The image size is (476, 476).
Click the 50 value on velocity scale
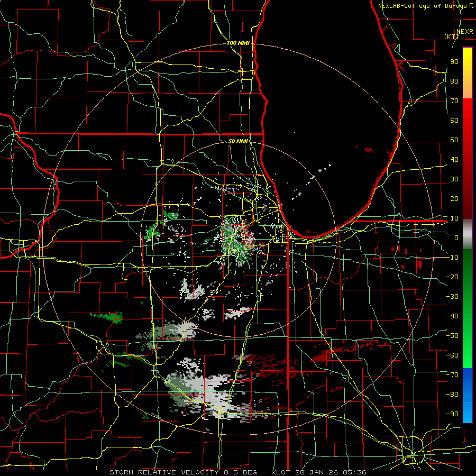click(454, 140)
